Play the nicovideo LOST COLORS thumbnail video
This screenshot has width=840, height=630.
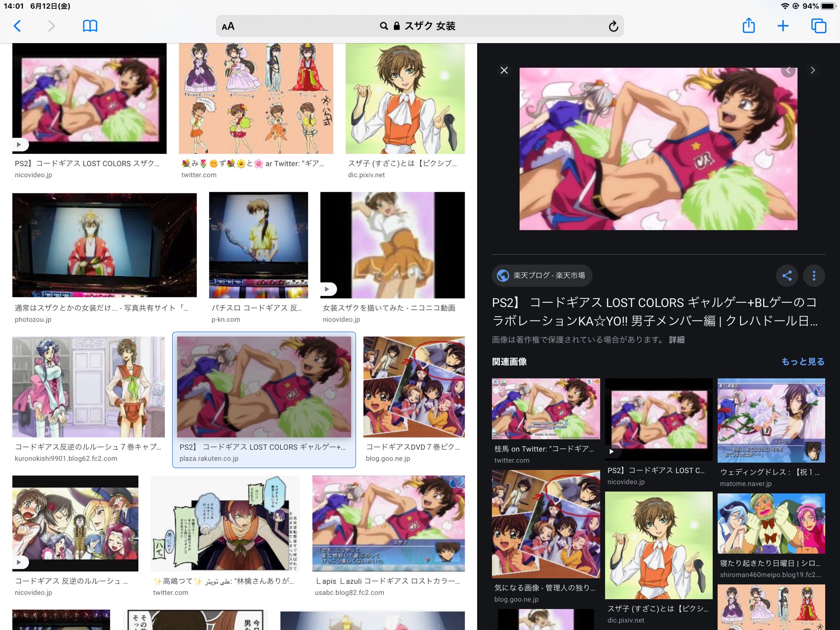(19, 144)
